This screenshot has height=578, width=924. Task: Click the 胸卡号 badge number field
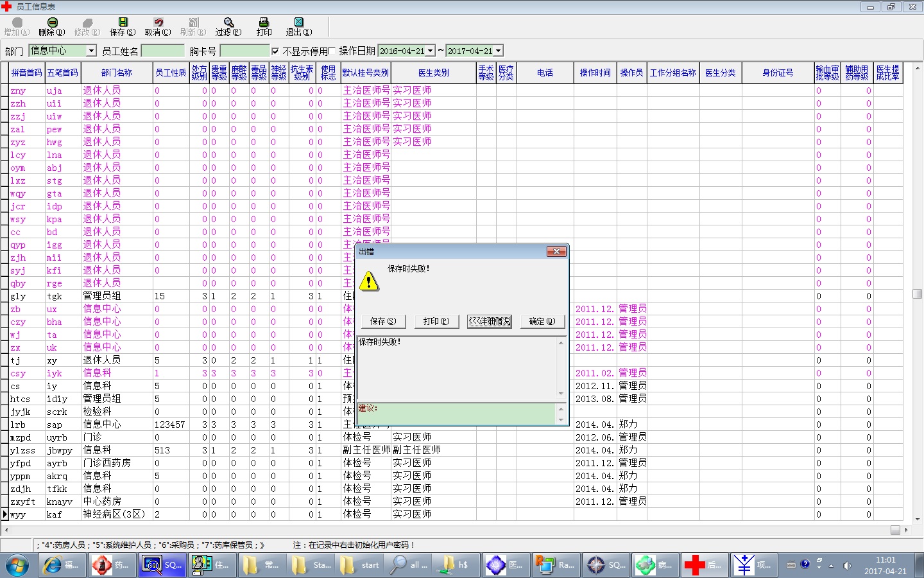(x=244, y=51)
